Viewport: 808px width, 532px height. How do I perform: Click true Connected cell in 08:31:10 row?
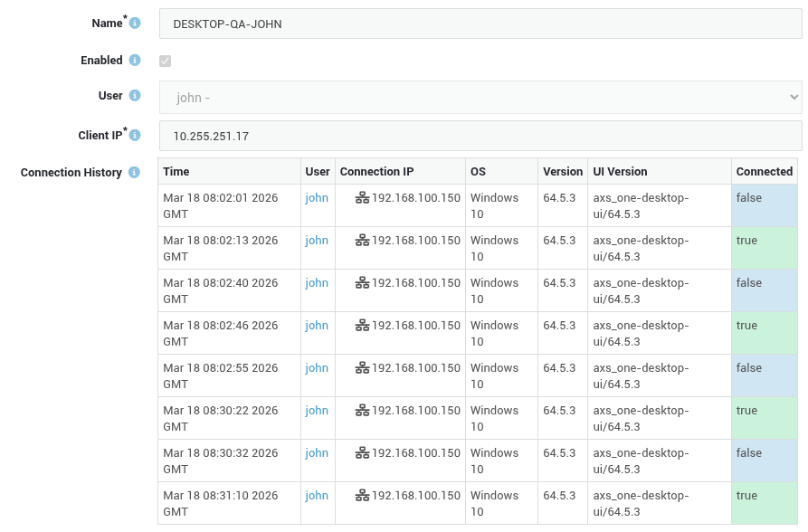(x=765, y=503)
